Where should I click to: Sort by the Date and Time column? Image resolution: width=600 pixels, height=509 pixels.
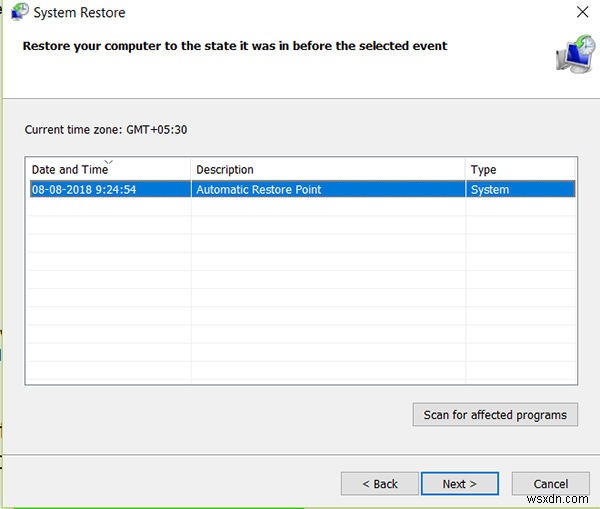pyautogui.click(x=70, y=170)
